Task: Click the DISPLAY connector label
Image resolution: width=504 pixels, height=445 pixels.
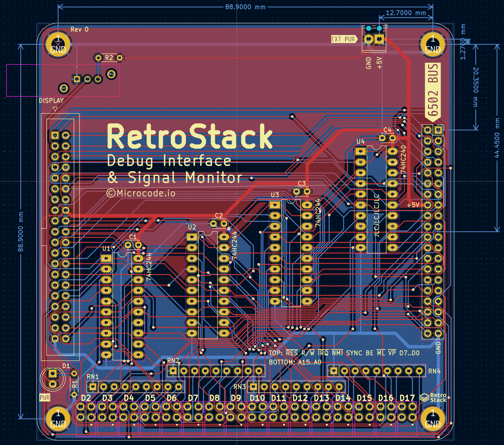Action: [x=51, y=101]
